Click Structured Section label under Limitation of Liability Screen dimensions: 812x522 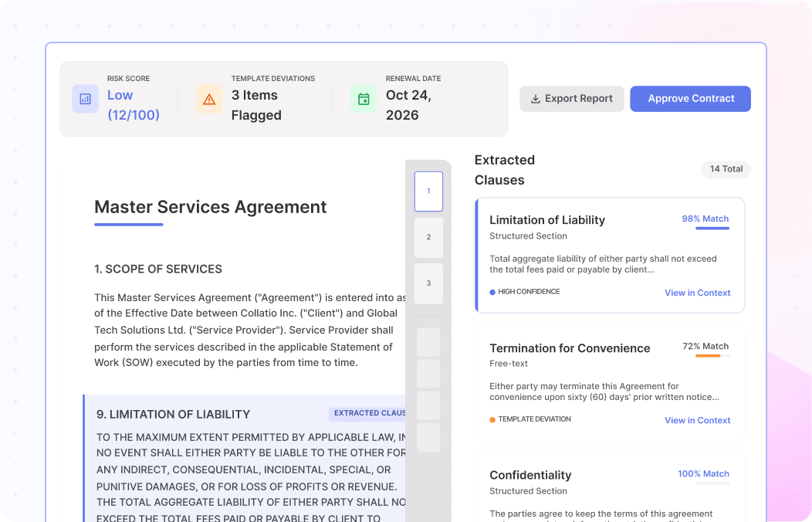[x=528, y=236]
